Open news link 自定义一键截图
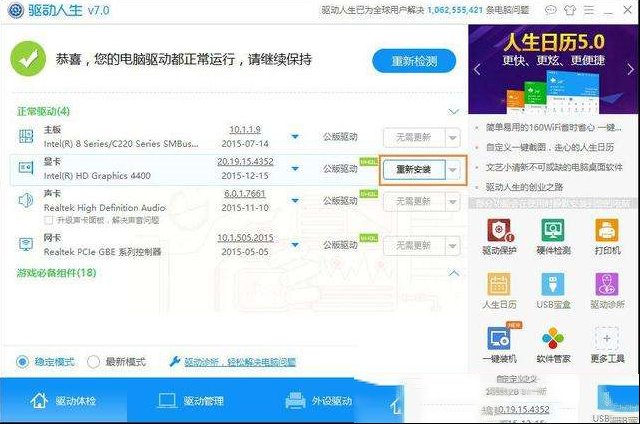The image size is (640, 424). click(x=549, y=147)
